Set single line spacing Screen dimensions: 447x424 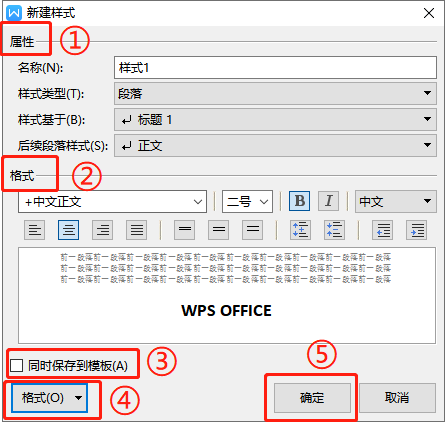185,230
